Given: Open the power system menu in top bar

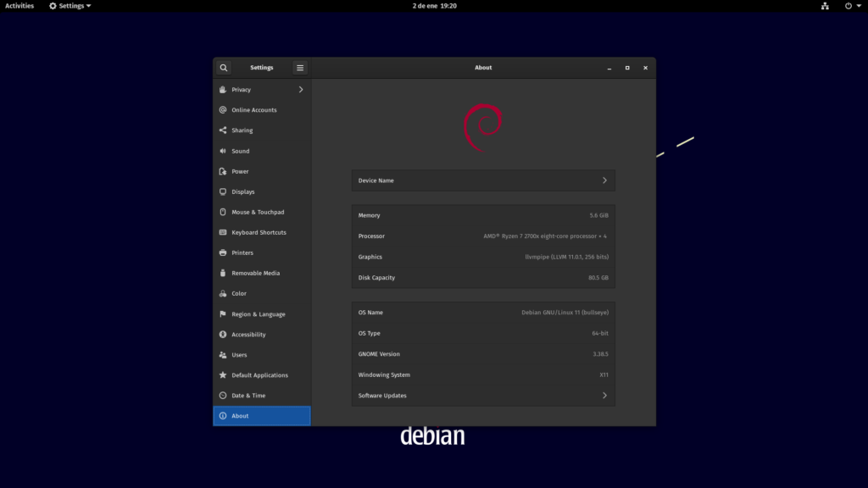Looking at the screenshot, I should (x=853, y=6).
